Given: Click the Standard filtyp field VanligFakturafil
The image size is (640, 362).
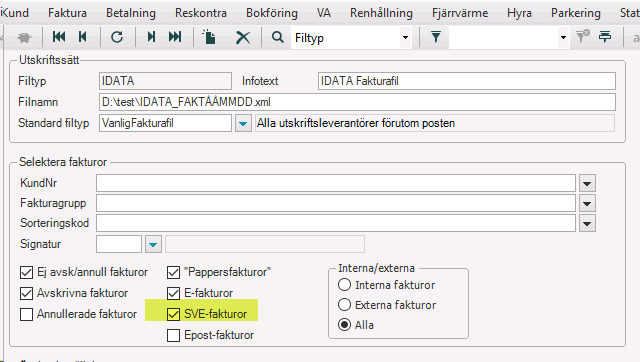Looking at the screenshot, I should (165, 123).
